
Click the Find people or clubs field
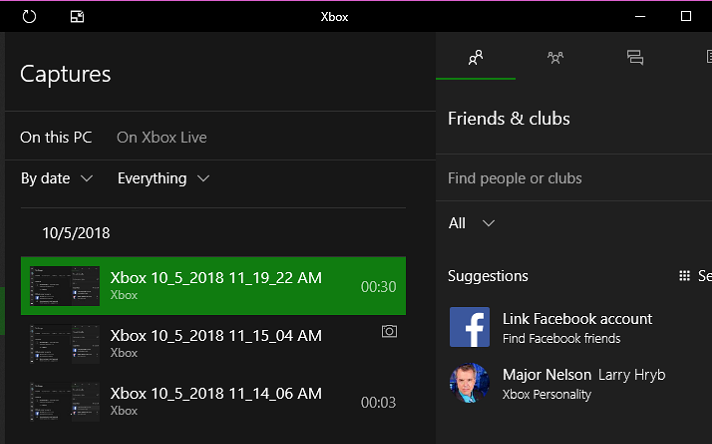click(574, 178)
